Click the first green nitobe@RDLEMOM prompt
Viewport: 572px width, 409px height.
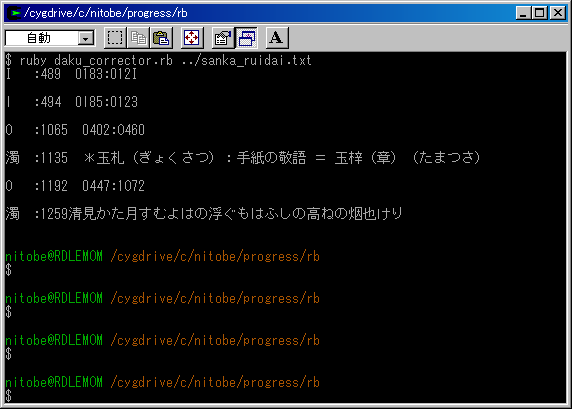click(x=54, y=256)
